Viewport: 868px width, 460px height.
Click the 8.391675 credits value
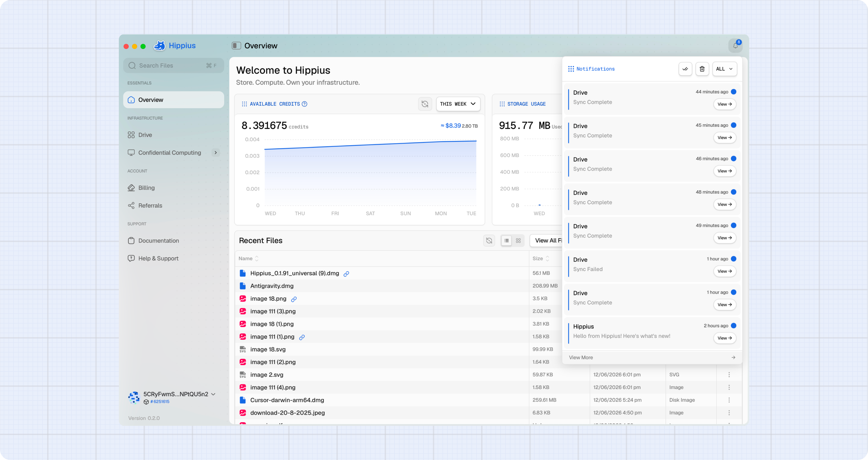pos(264,126)
